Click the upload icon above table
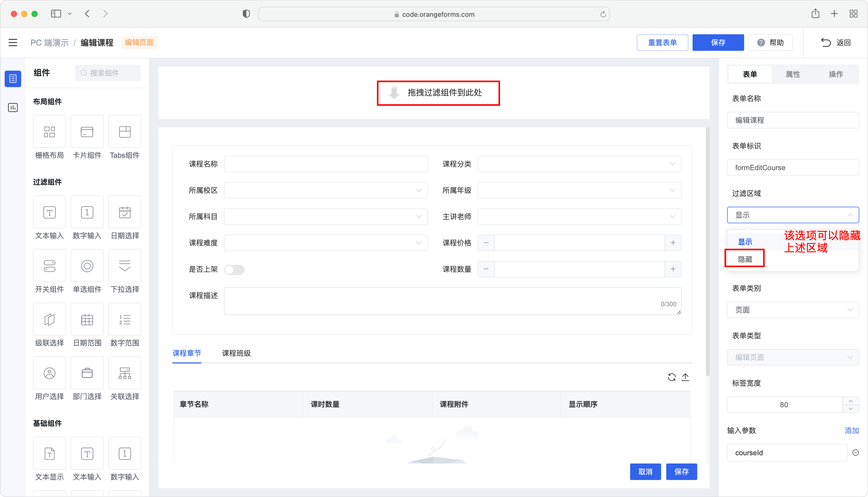This screenshot has width=868, height=497. coord(685,377)
